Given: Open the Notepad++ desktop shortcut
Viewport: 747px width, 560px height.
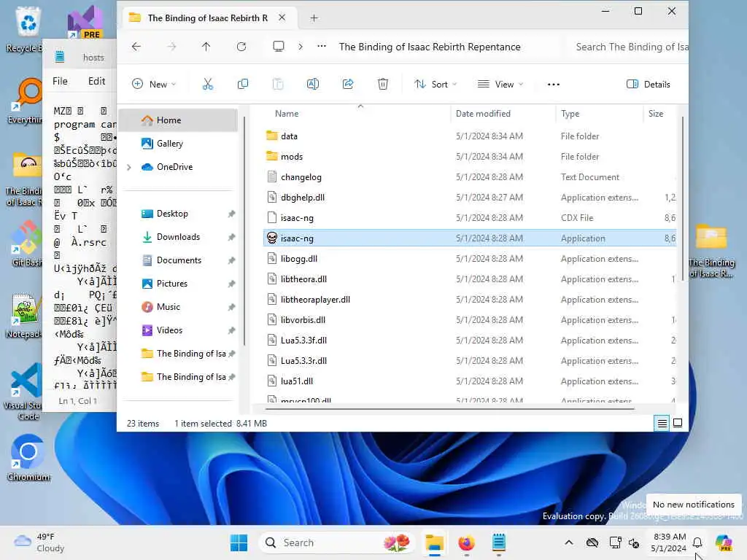Looking at the screenshot, I should pyautogui.click(x=24, y=315).
